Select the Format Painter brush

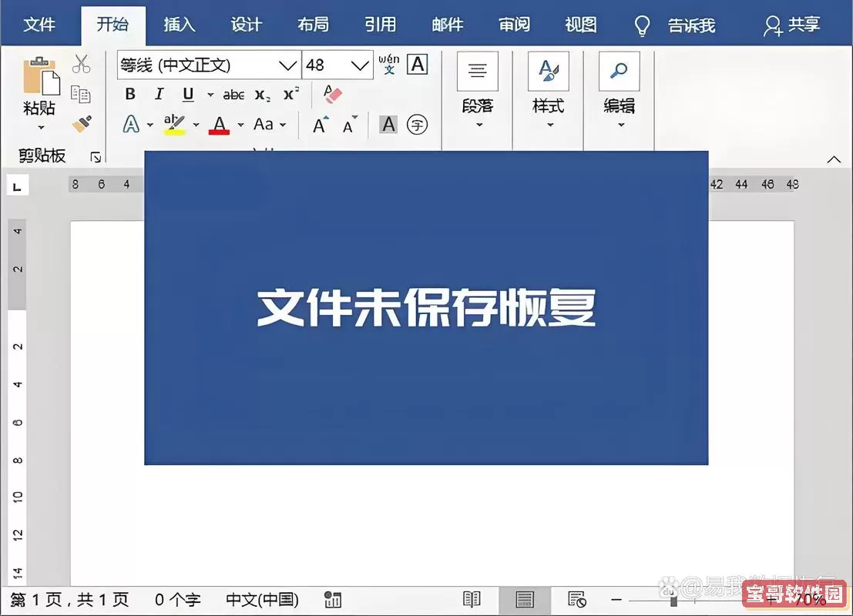click(x=82, y=124)
